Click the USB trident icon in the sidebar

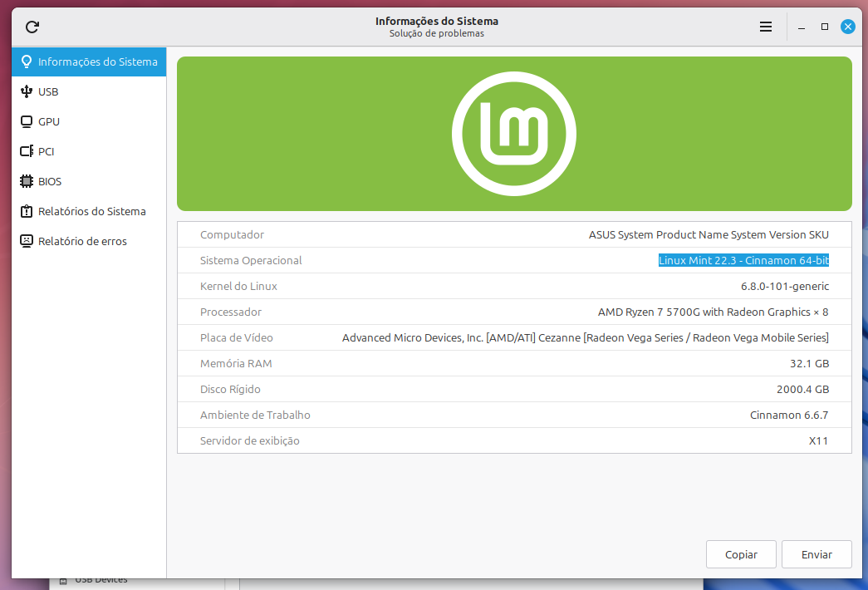(27, 91)
